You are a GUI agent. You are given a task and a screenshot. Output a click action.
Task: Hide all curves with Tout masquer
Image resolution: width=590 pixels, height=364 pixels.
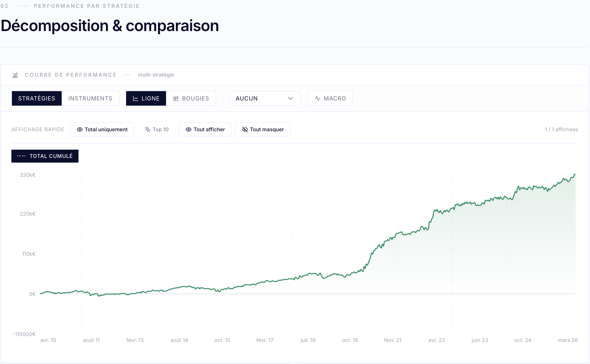click(x=263, y=129)
